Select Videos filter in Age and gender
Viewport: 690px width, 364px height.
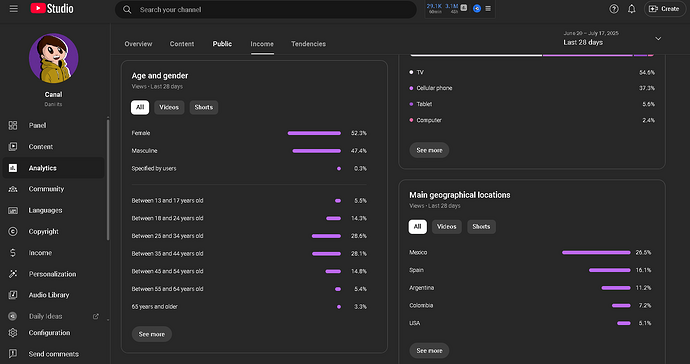tap(169, 107)
